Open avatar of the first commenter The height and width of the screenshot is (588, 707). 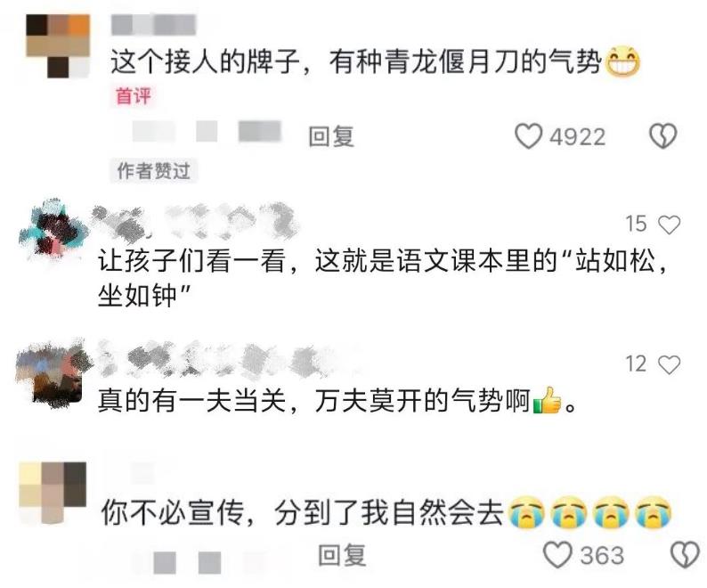click(58, 46)
